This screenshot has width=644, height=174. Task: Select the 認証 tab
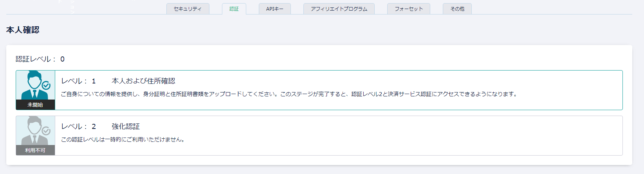234,9
